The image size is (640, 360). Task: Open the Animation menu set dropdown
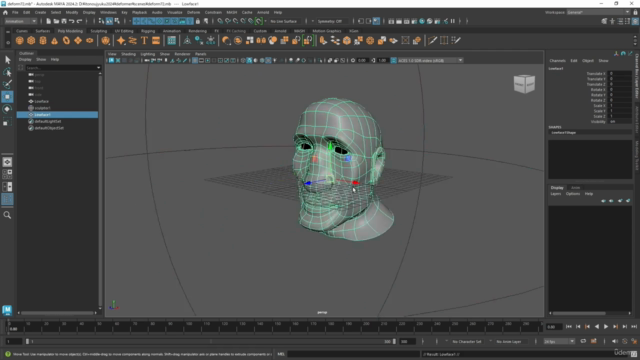[x=20, y=21]
